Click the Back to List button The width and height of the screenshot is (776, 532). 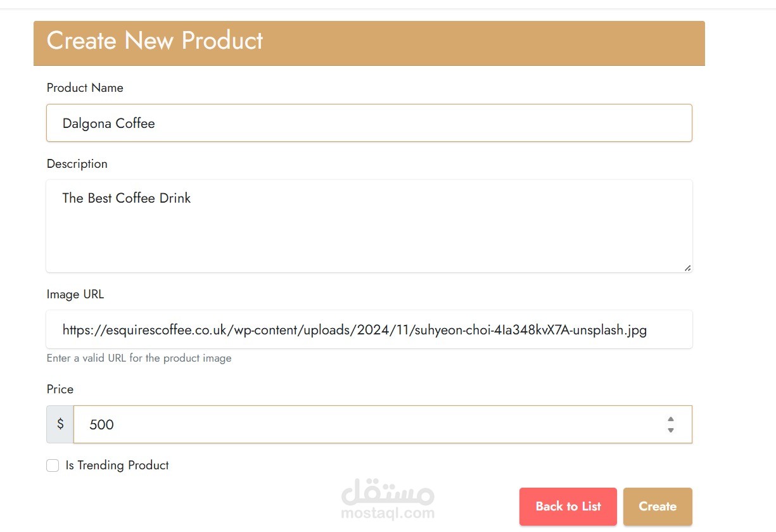568,506
